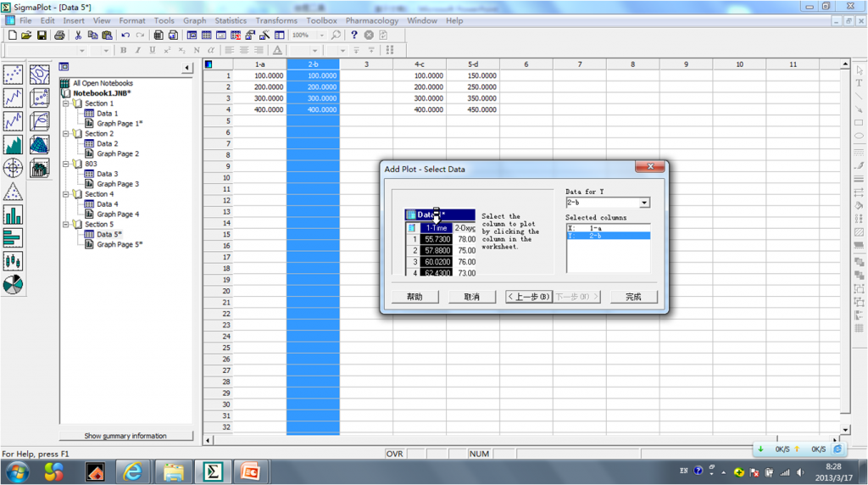
Task: Save the notebook with the floppy icon
Action: (x=42, y=35)
